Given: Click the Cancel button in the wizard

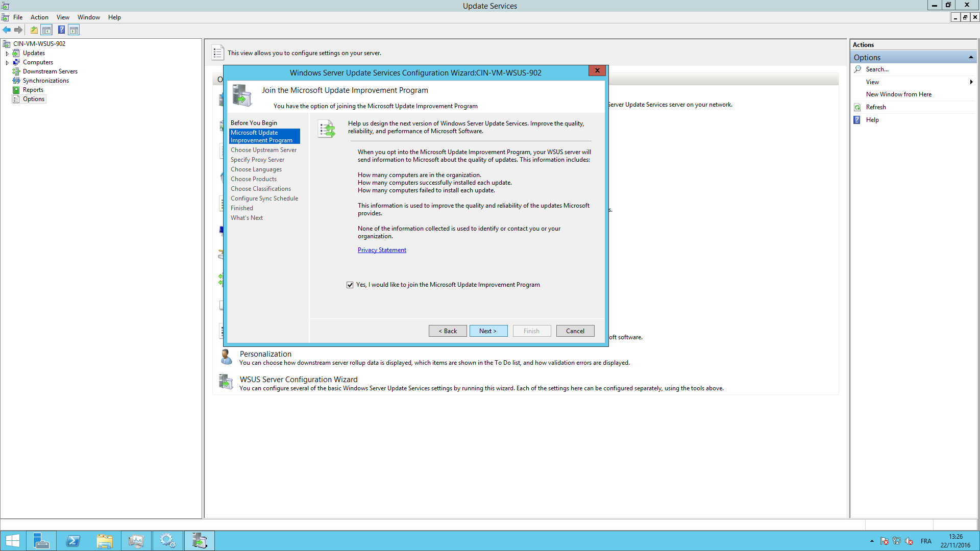Looking at the screenshot, I should 575,331.
